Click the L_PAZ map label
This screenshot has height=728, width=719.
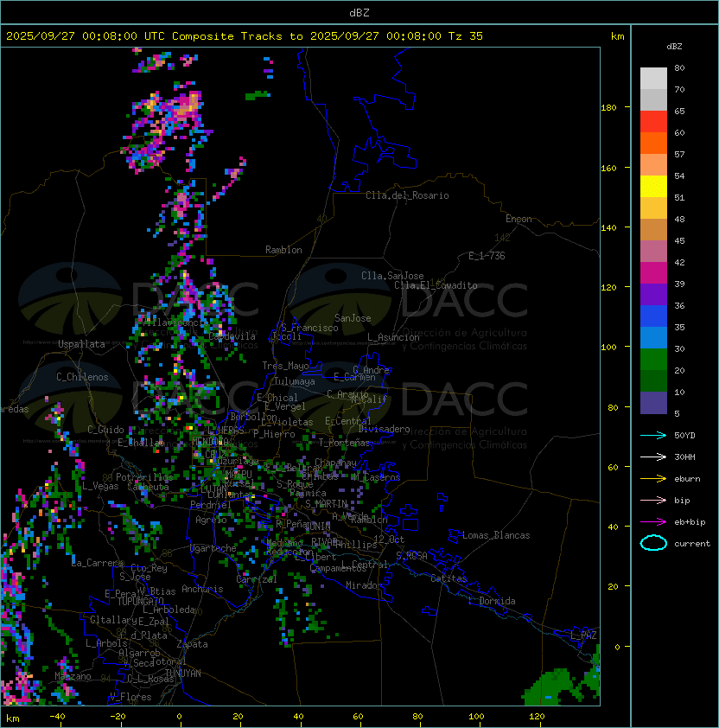tap(583, 635)
